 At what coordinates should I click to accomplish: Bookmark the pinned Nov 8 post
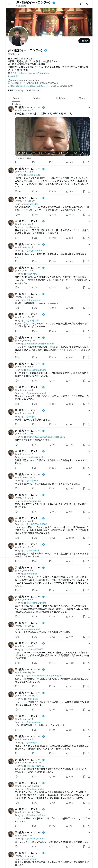coord(84,162)
